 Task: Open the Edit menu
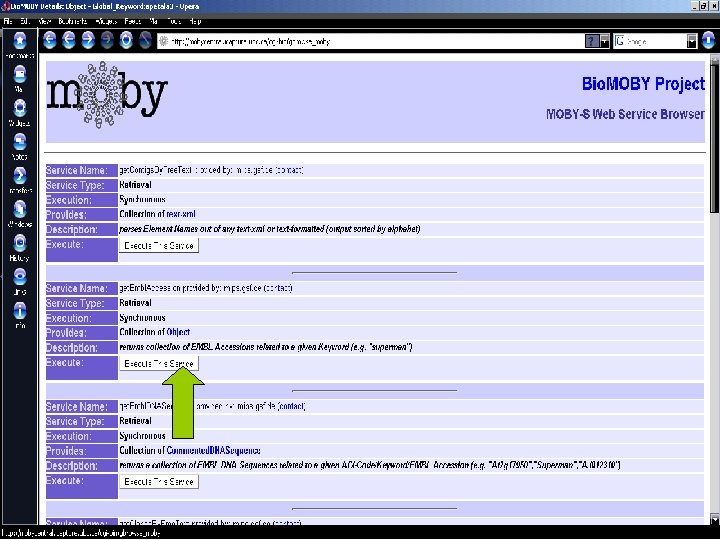coord(25,22)
